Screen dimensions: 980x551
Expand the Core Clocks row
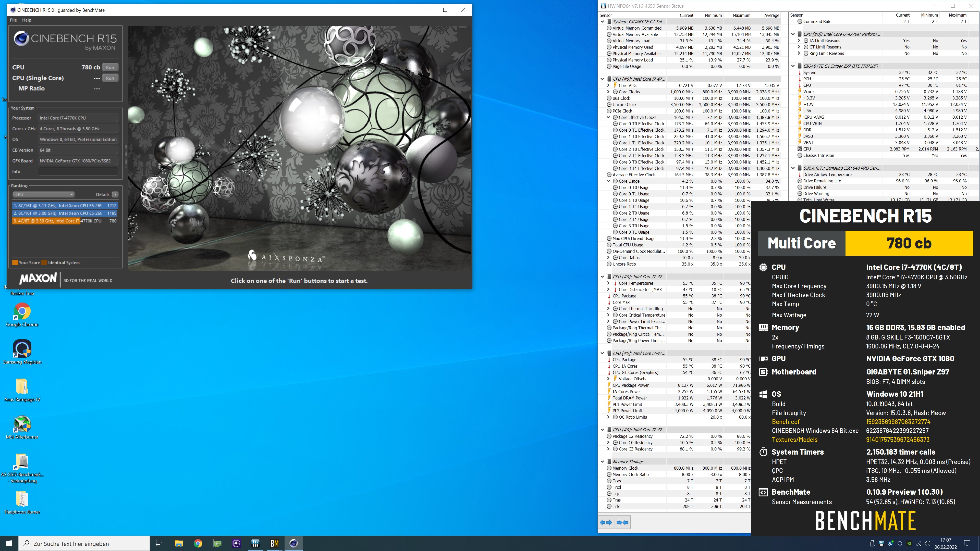608,92
